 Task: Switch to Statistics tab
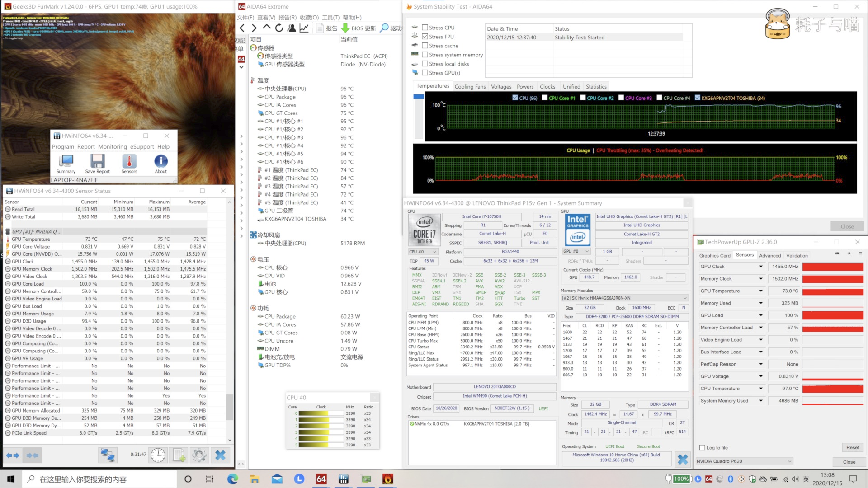596,87
